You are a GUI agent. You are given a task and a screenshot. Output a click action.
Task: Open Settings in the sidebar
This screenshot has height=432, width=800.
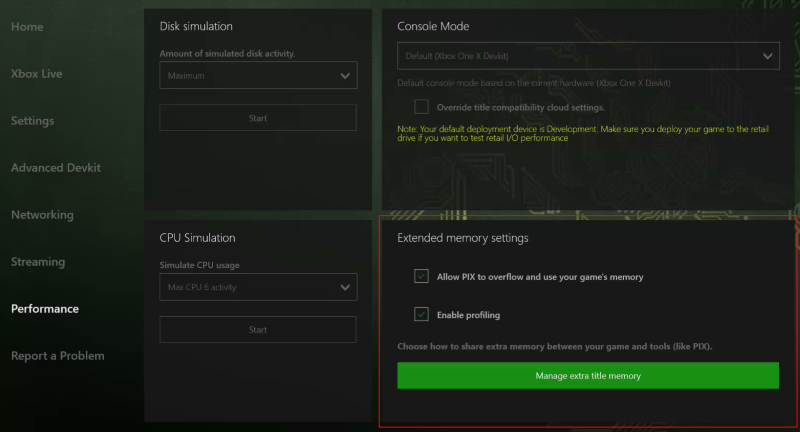tap(32, 120)
